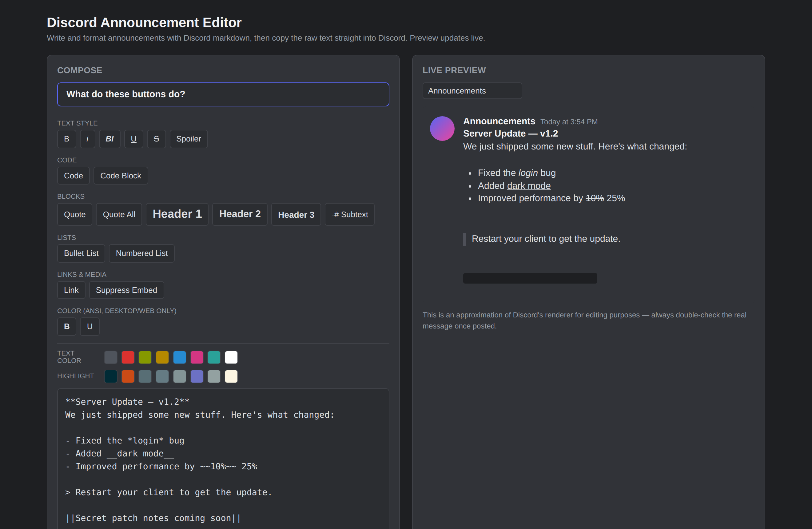The height and width of the screenshot is (529, 812).
Task: Reveal the hidden spoiler bar in preview
Action: 530,278
